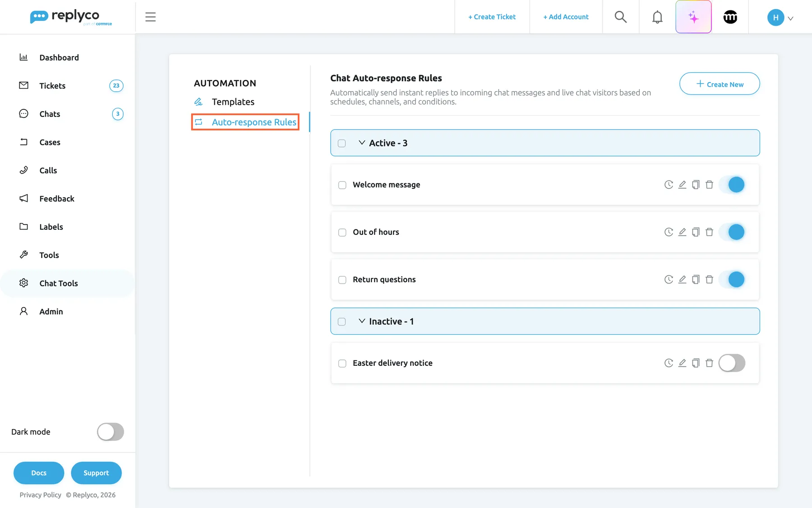The image size is (812, 508).
Task: Click the black round m logo icon
Action: pos(730,17)
